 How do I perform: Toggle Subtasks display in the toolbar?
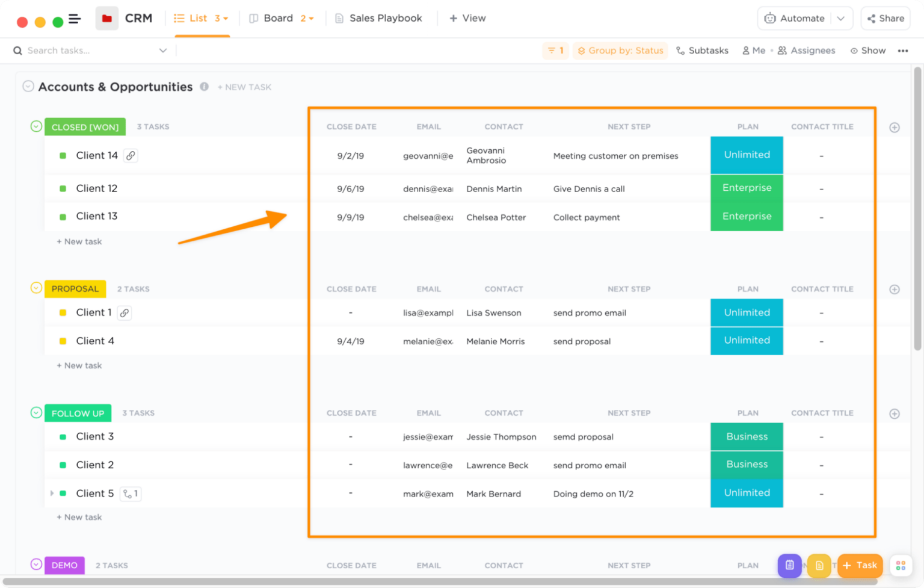pyautogui.click(x=702, y=51)
